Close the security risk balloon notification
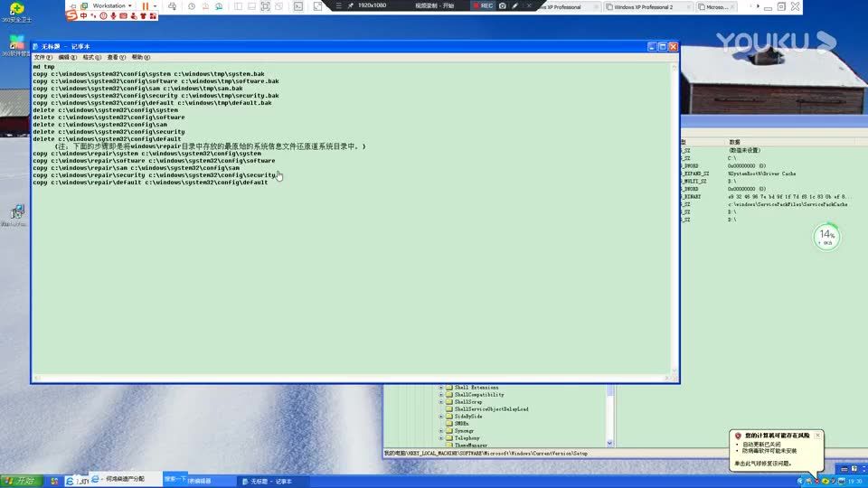 pyautogui.click(x=817, y=436)
